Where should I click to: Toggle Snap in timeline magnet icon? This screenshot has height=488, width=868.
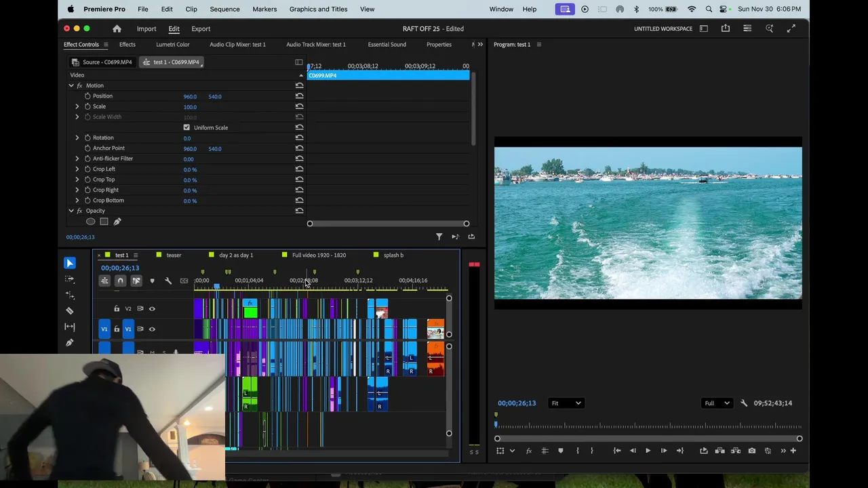[x=120, y=281]
